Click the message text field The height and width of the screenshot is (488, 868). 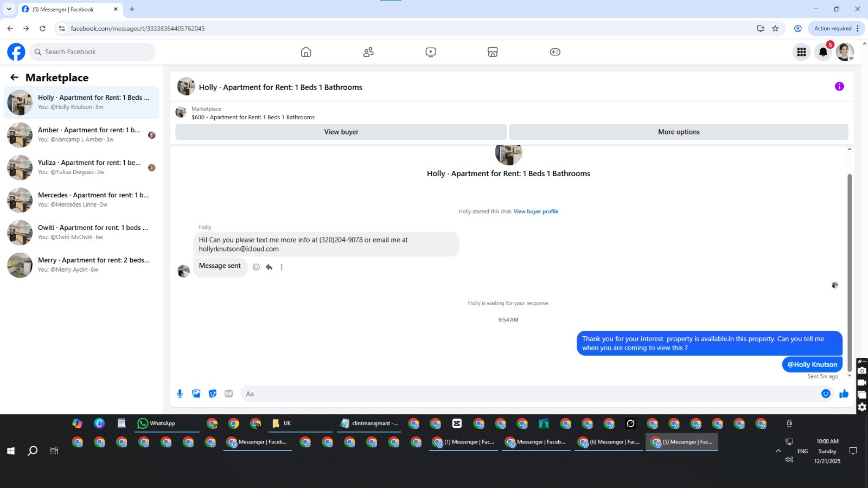[529, 394]
